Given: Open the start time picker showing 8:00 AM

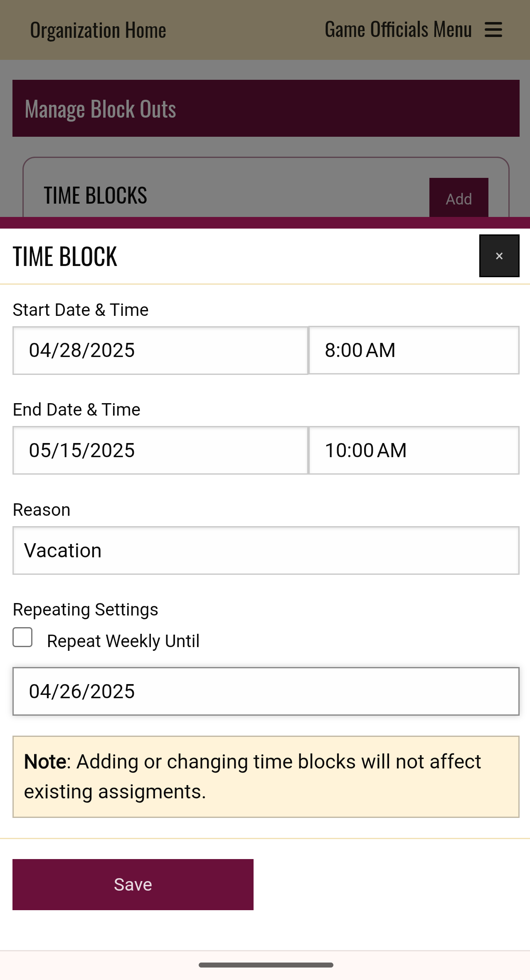Looking at the screenshot, I should point(414,350).
